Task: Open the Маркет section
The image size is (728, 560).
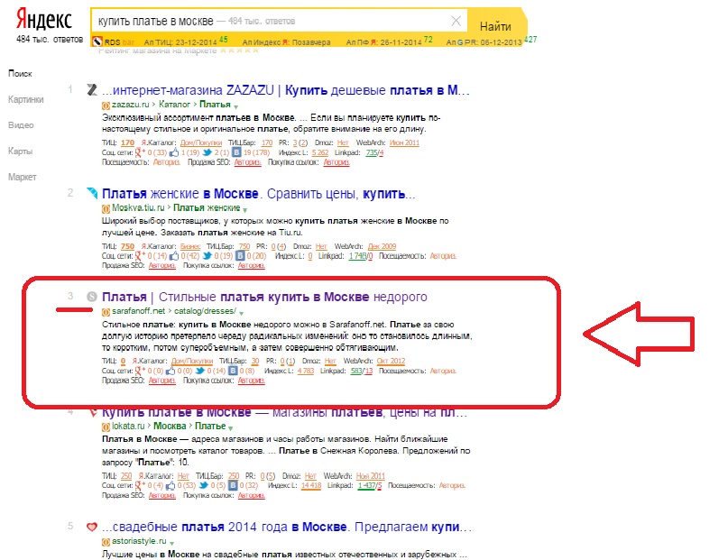Action: tap(23, 177)
